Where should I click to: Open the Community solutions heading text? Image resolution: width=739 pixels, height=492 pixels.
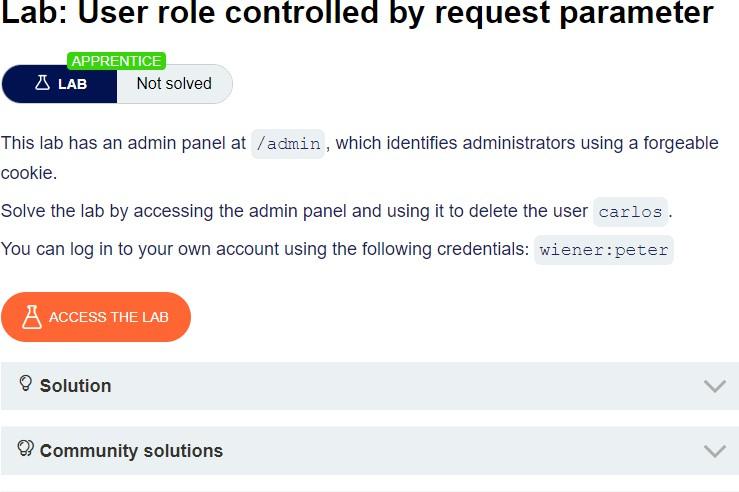click(x=131, y=451)
